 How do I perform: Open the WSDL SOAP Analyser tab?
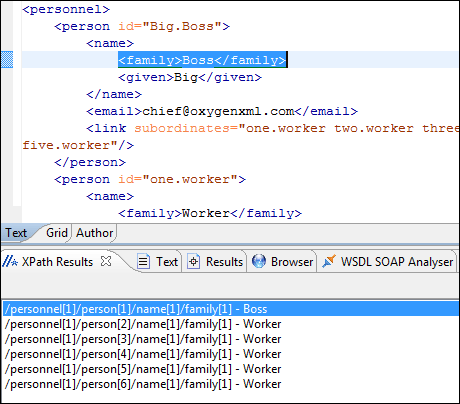[x=387, y=262]
